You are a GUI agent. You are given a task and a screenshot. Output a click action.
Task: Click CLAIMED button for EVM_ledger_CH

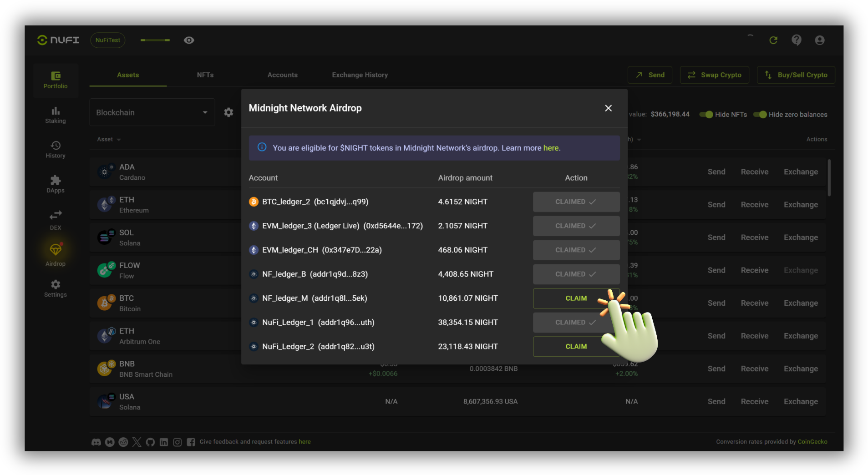[576, 250]
